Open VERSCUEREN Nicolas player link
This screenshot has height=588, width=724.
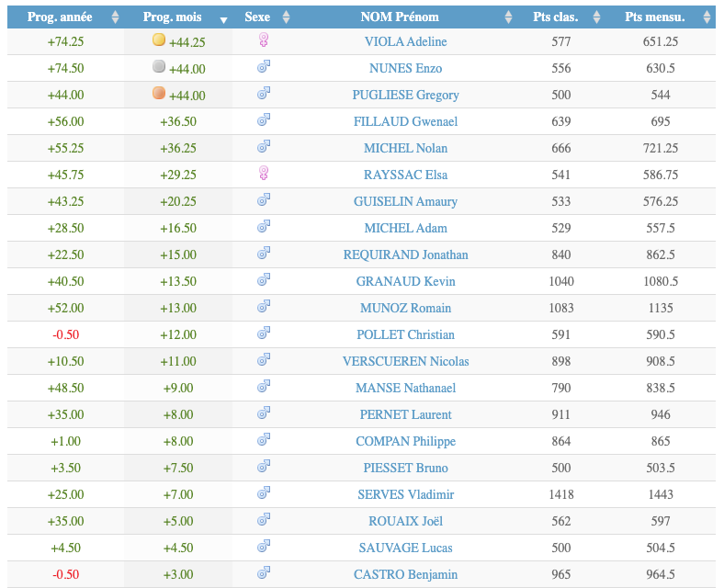coord(405,361)
